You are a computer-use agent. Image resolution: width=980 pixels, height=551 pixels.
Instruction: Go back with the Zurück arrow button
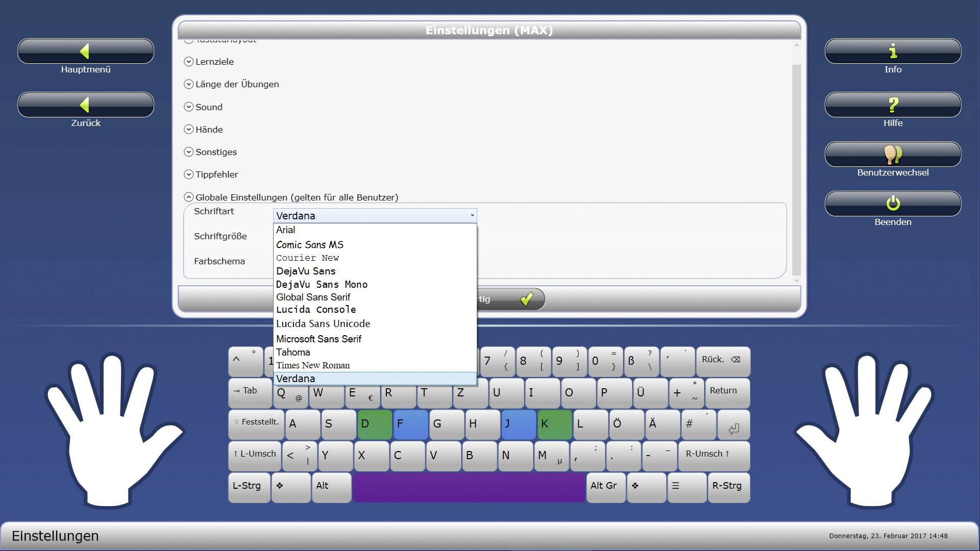click(86, 105)
